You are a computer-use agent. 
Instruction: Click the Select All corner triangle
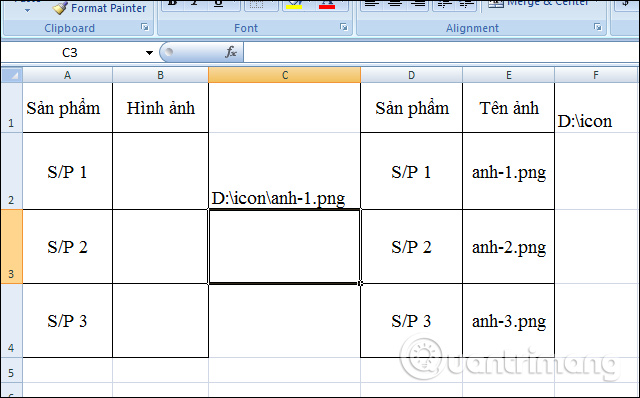pyautogui.click(x=12, y=75)
